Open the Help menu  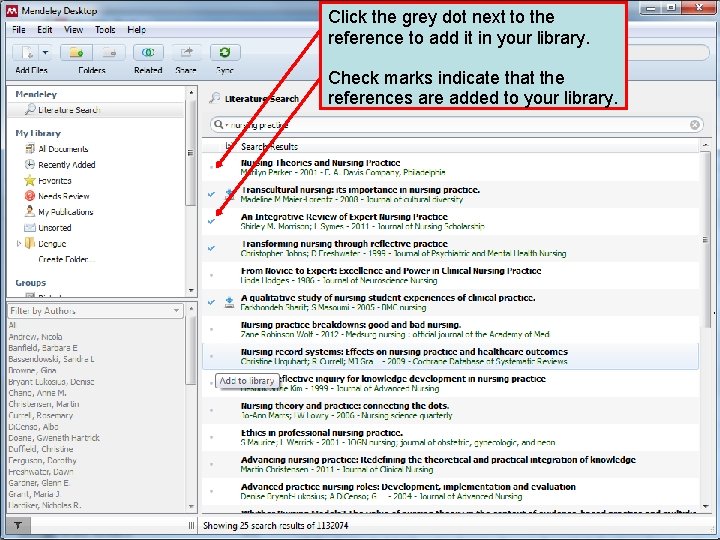click(136, 30)
